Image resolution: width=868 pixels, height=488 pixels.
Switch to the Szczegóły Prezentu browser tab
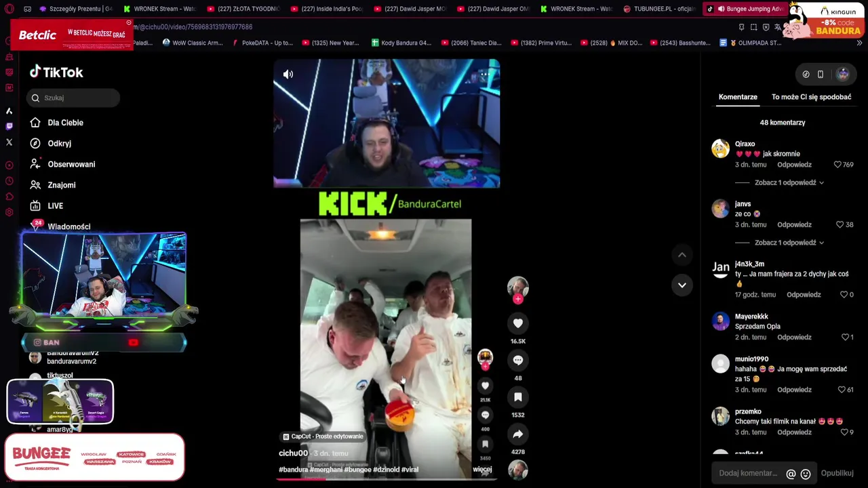pyautogui.click(x=76, y=9)
